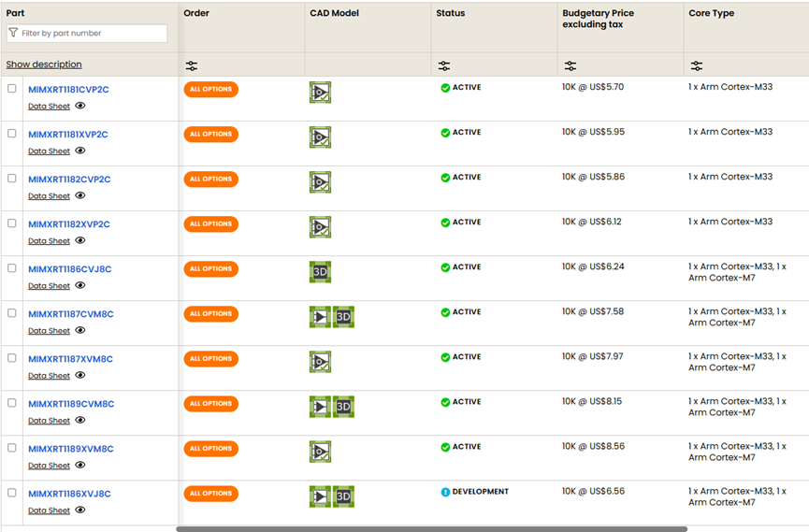Screen dimensions: 809x532
Task: Open the MIMXRT1187XVM8C part link
Action: click(70, 359)
